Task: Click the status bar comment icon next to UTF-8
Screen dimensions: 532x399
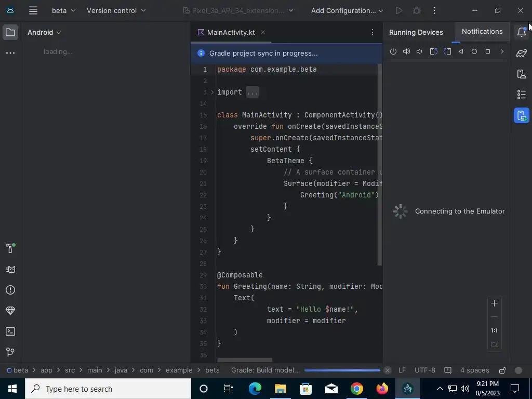Action: pos(448,370)
